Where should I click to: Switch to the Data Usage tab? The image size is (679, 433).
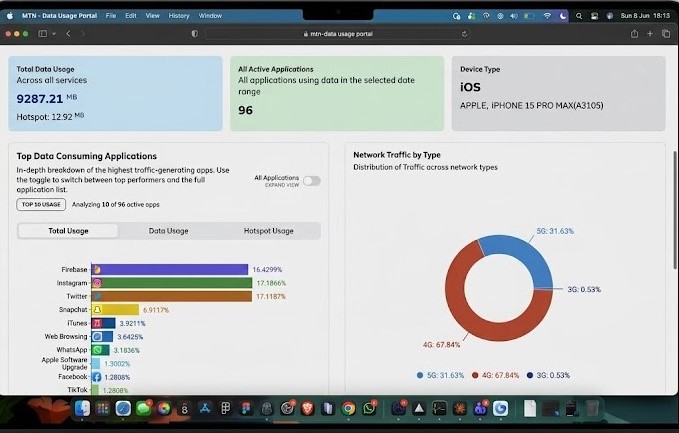pos(168,231)
